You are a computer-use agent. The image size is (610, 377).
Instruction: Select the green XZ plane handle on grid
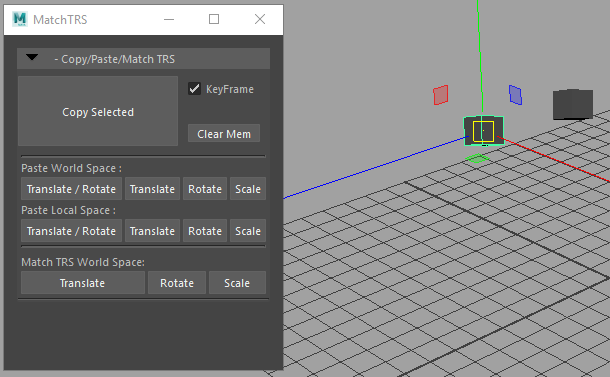point(477,158)
